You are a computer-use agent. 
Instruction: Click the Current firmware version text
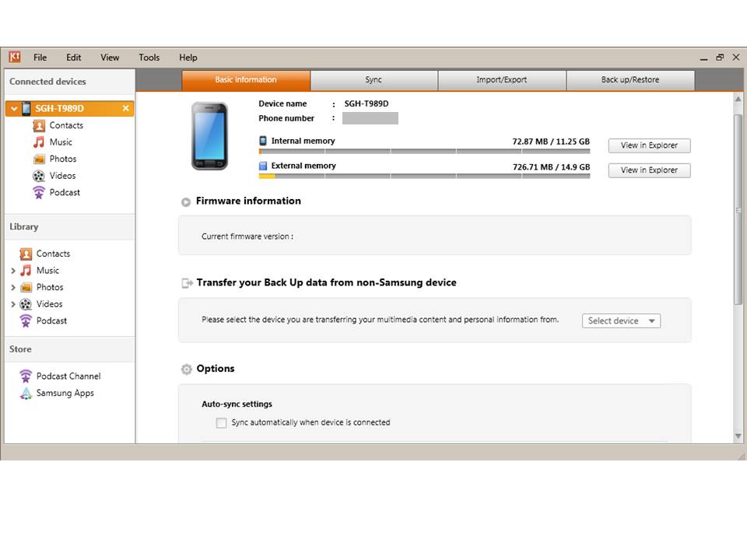click(x=247, y=236)
